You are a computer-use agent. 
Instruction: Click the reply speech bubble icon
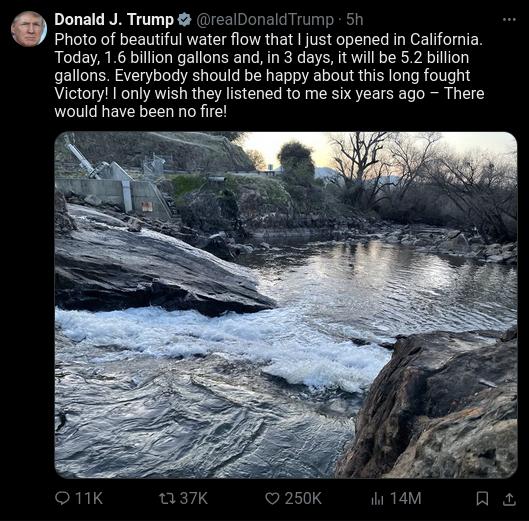pyautogui.click(x=62, y=498)
